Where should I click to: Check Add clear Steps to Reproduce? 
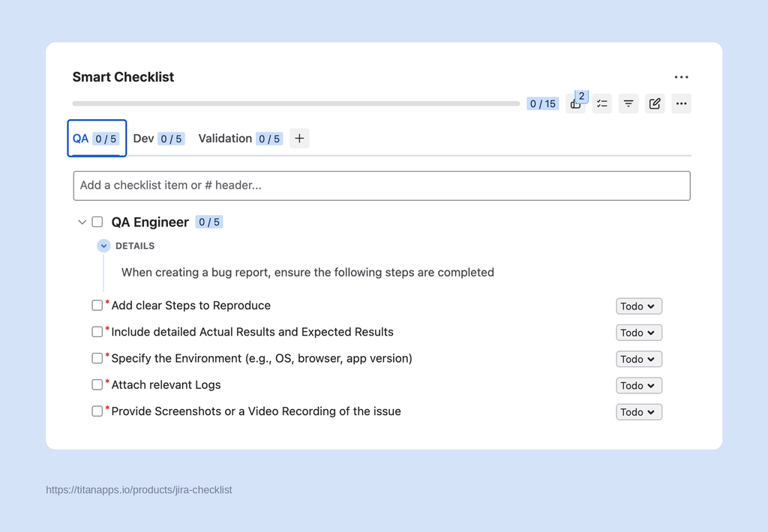click(x=97, y=306)
